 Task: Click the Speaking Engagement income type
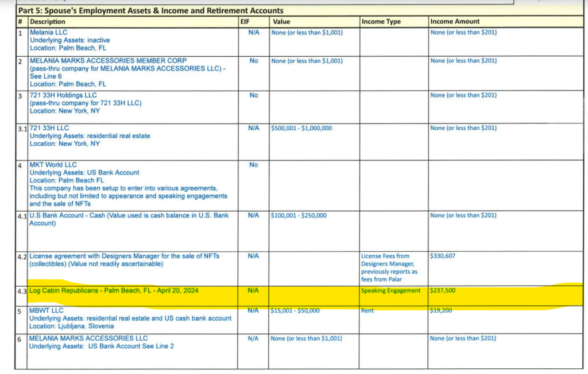point(390,291)
